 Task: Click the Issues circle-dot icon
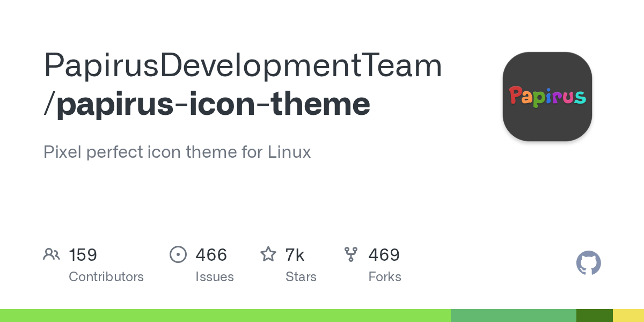point(178,254)
